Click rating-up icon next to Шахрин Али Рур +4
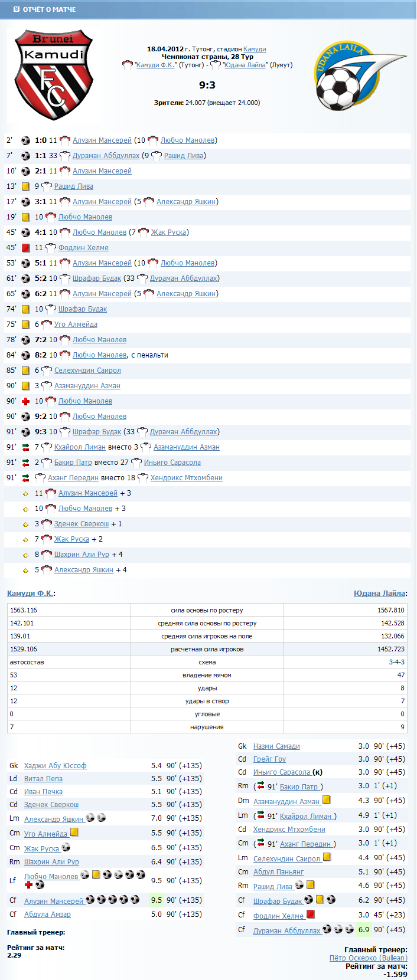This screenshot has width=417, height=980. pos(25,555)
